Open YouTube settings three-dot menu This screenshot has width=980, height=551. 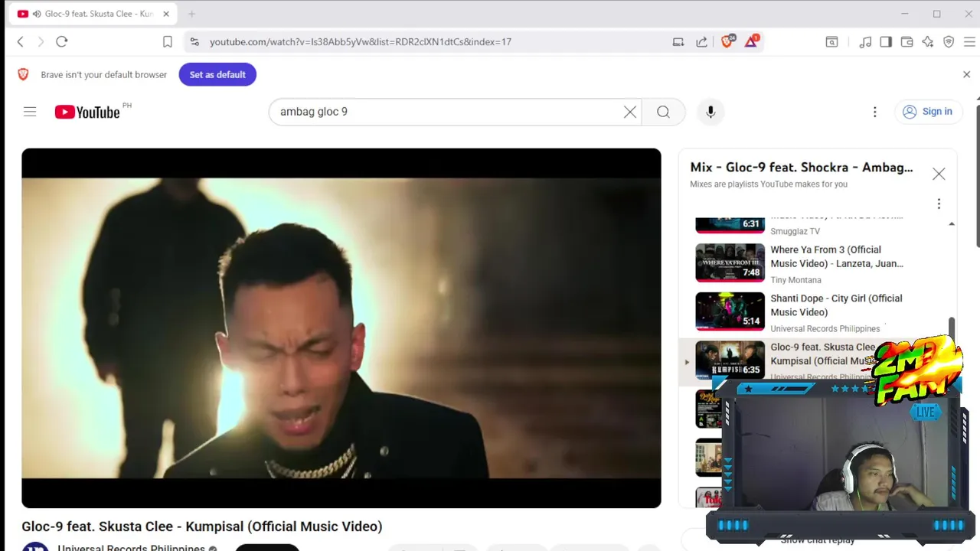[874, 112]
